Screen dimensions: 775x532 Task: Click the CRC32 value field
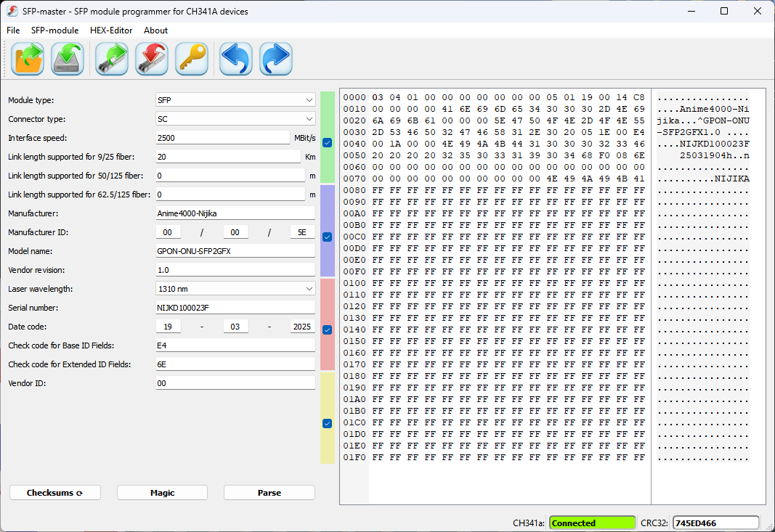tap(715, 523)
